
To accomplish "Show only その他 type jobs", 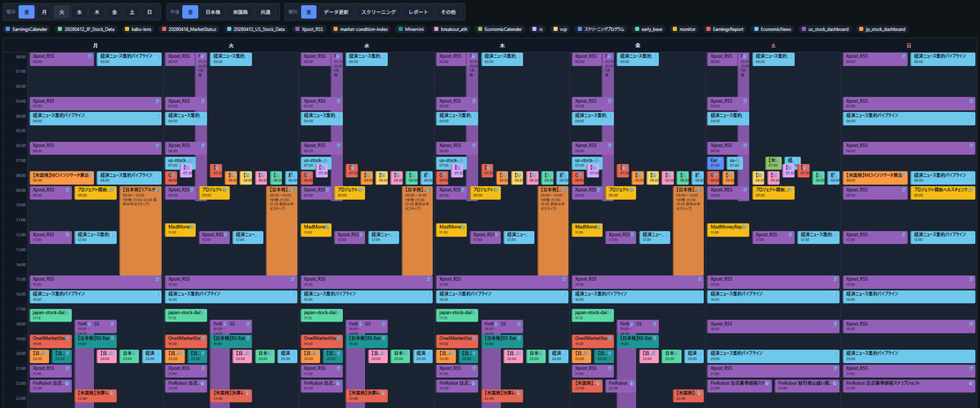I will (x=448, y=13).
